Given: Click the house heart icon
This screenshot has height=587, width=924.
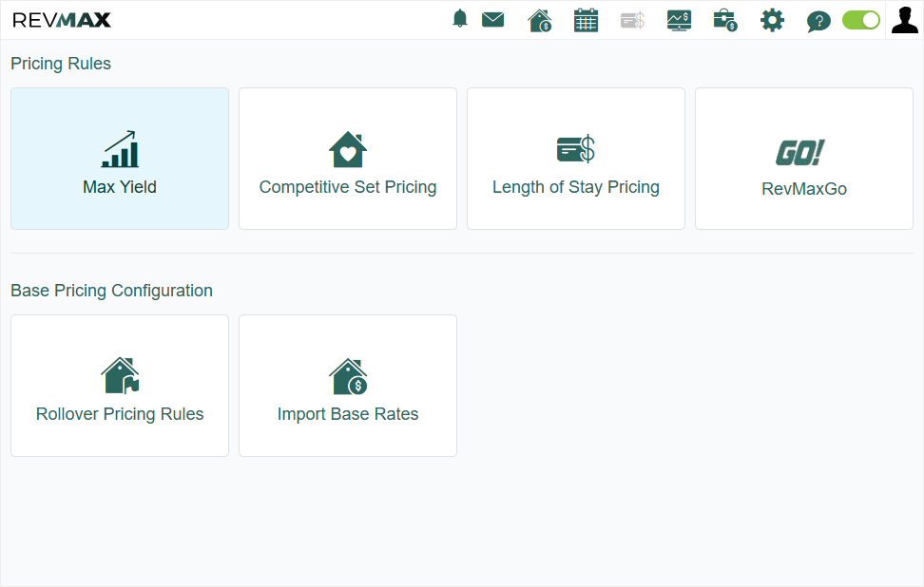Looking at the screenshot, I should [x=348, y=149].
